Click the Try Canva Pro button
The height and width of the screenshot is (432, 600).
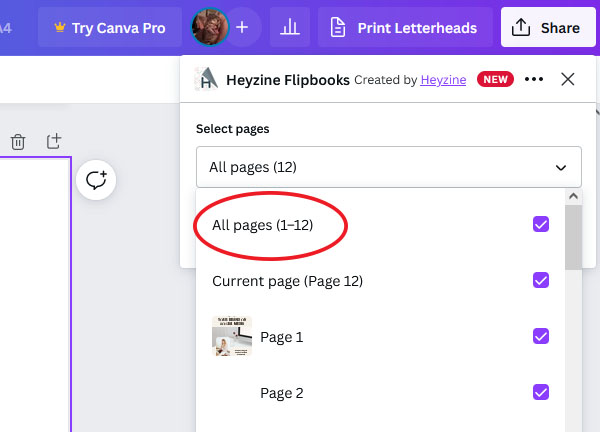point(110,28)
